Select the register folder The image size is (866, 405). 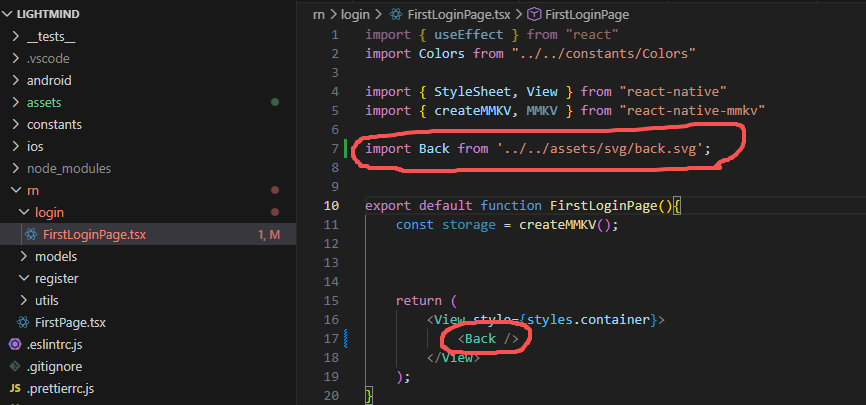tap(56, 278)
